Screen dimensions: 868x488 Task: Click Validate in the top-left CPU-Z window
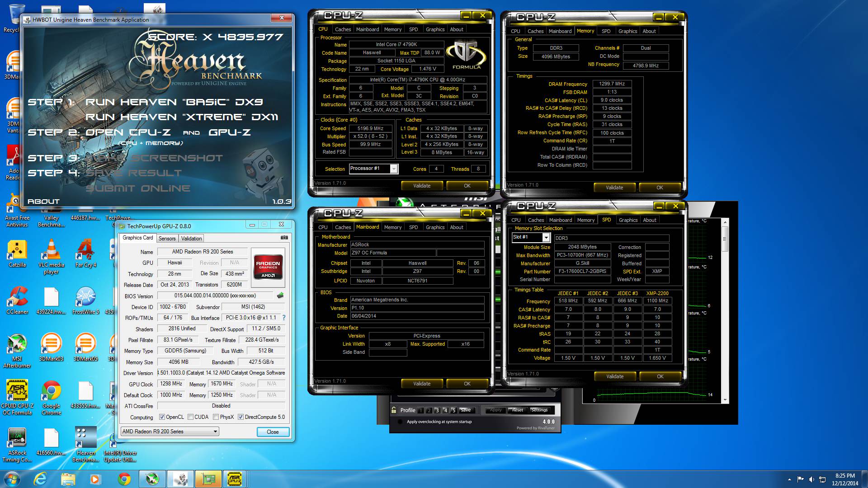[x=422, y=186]
